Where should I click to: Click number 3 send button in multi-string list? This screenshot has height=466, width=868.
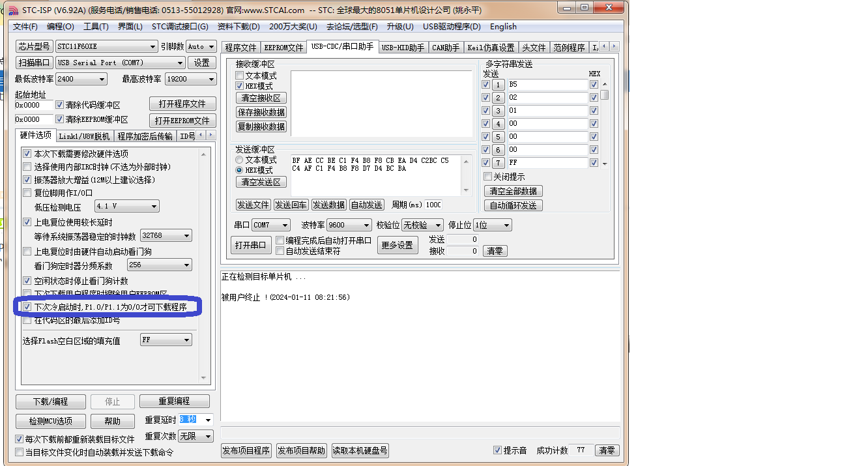click(x=499, y=111)
